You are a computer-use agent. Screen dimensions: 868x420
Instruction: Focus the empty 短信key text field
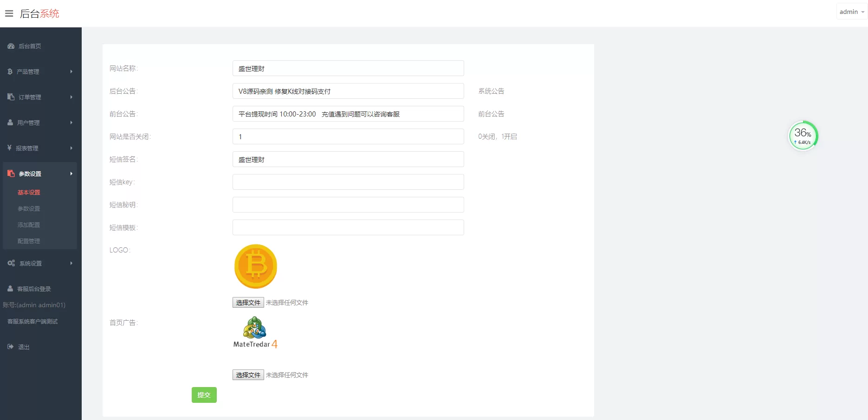pyautogui.click(x=348, y=182)
